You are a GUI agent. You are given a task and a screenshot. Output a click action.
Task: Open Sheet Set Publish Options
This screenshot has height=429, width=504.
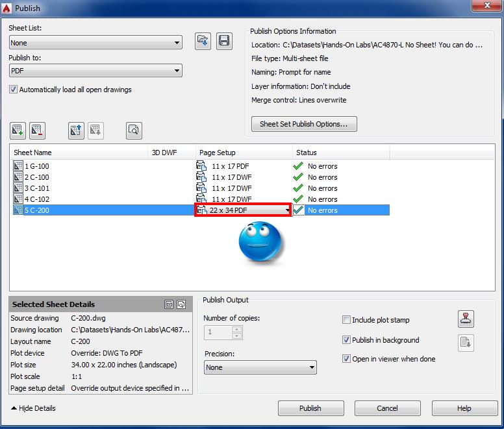pos(303,124)
